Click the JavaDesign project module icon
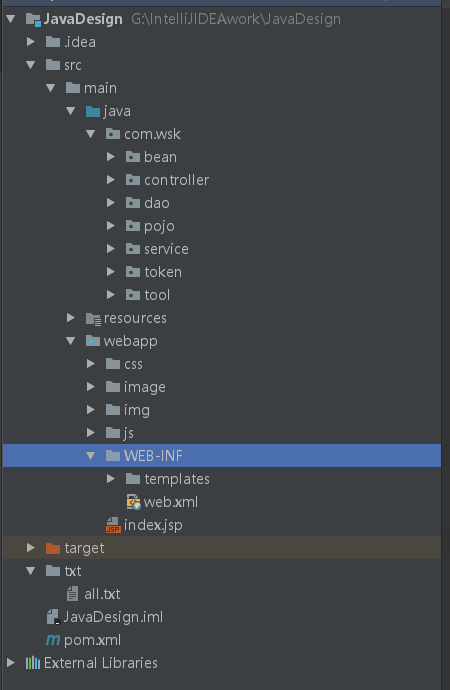Image resolution: width=450 pixels, height=690 pixels. [33, 19]
